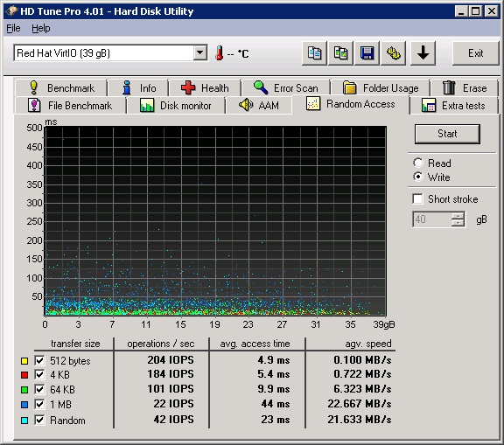Image resolution: width=504 pixels, height=445 pixels.
Task: Uncheck the 1 MB transfer size
Action: [x=39, y=404]
